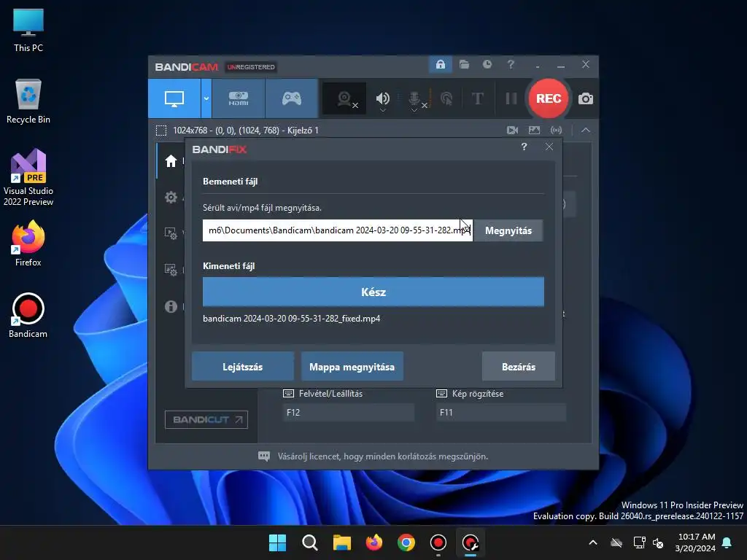Switch to Game recording mode
This screenshot has height=560, width=747.
pyautogui.click(x=292, y=98)
